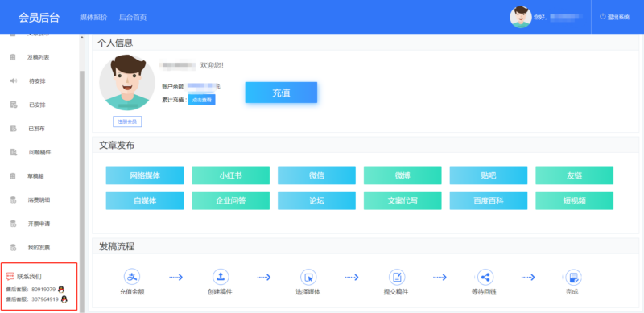644x313 pixels.
Task: Open 草稿箱 with its sidebar icon
Action: coord(13,176)
